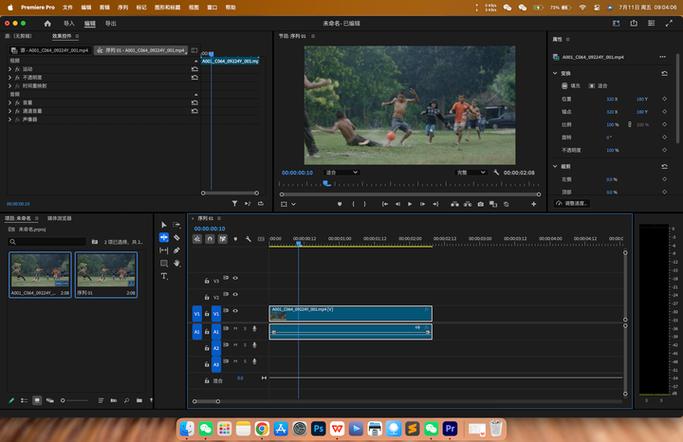Select the highlighted Ripple Edit tool
The height and width of the screenshot is (442, 683).
coord(164,237)
